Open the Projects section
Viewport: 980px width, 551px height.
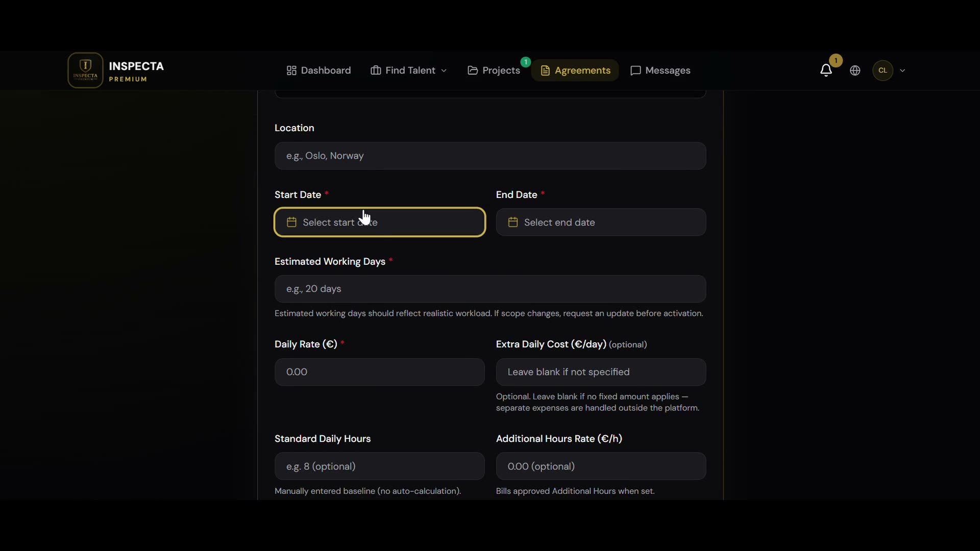494,70
